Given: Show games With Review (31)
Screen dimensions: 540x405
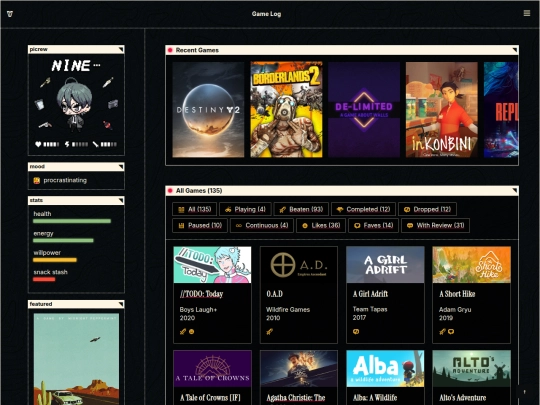Looking at the screenshot, I should pos(435,225).
